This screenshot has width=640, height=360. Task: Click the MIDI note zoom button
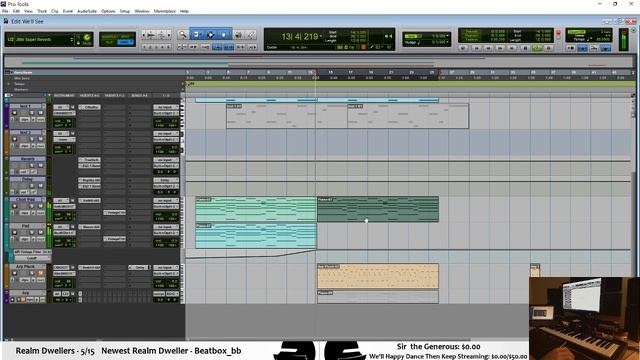click(161, 35)
